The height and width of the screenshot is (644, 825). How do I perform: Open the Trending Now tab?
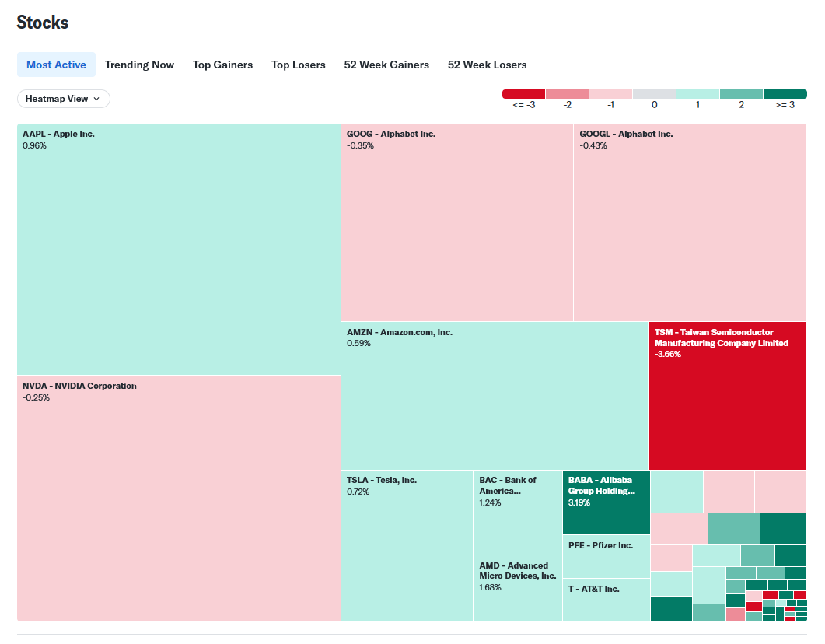[139, 65]
